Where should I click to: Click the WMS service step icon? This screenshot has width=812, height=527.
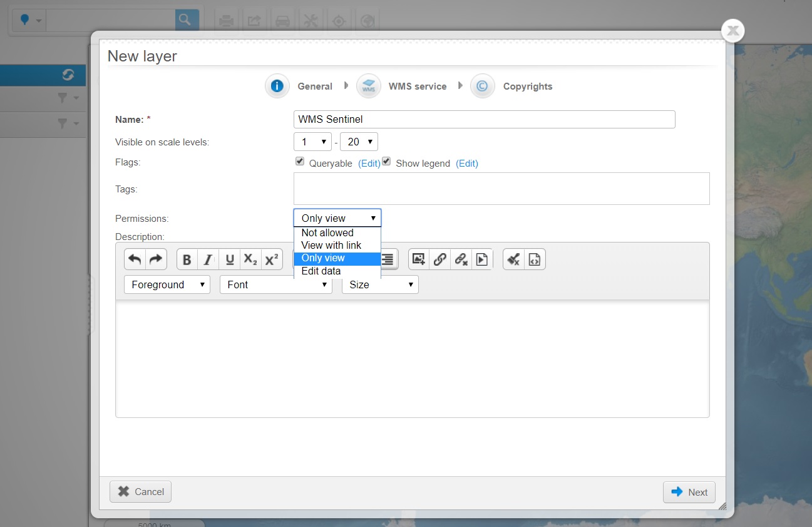[369, 86]
